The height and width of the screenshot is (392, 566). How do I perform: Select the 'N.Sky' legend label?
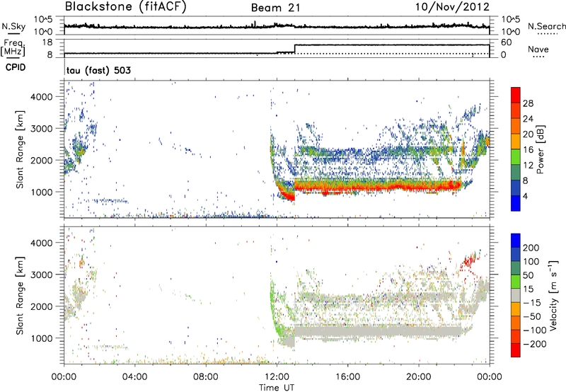pos(13,26)
